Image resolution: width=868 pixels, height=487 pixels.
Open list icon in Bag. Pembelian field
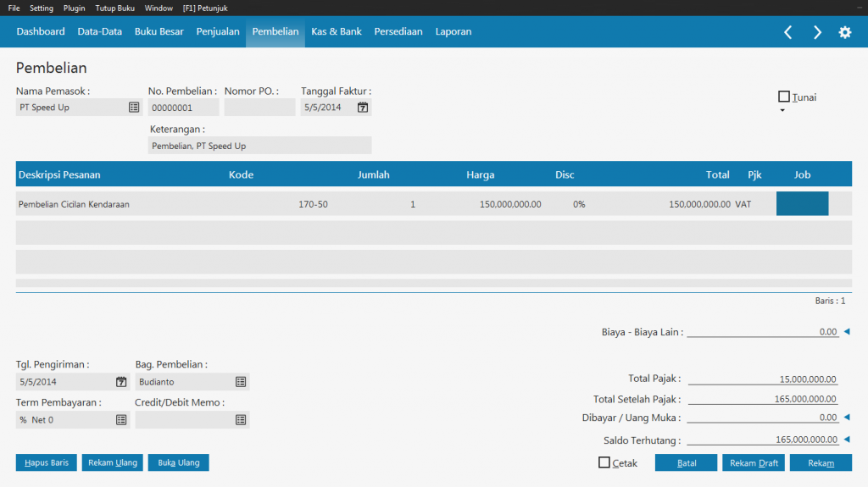pos(241,382)
